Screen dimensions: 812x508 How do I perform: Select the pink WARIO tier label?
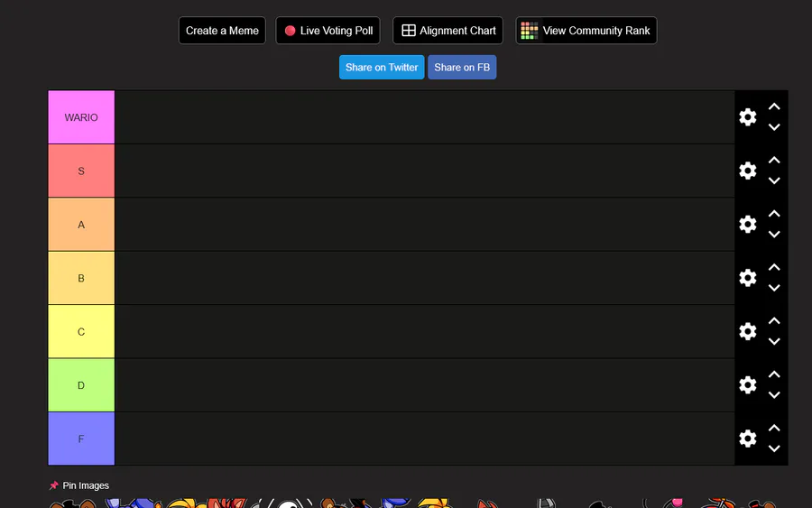[x=81, y=117]
